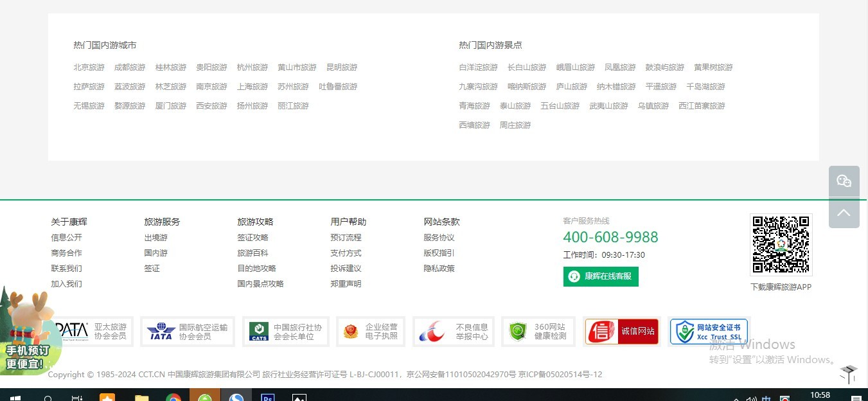Click 出境游 under 旅游服务
This screenshot has width=868, height=401.
(x=155, y=238)
